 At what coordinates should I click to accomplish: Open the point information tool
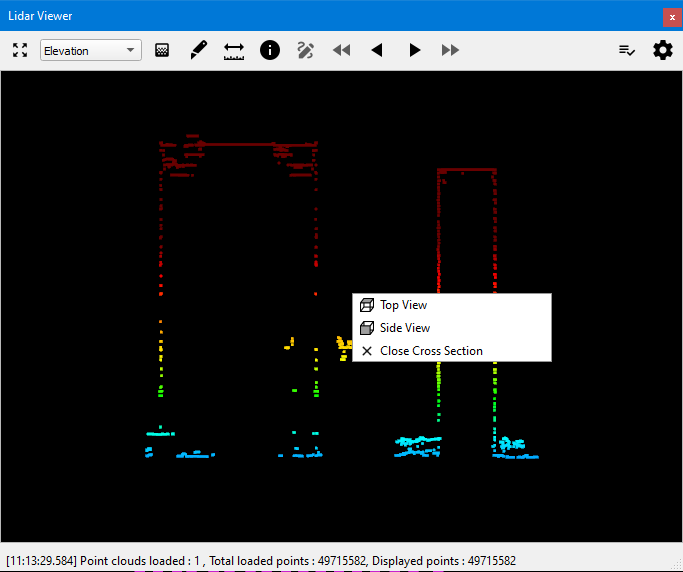pos(270,50)
